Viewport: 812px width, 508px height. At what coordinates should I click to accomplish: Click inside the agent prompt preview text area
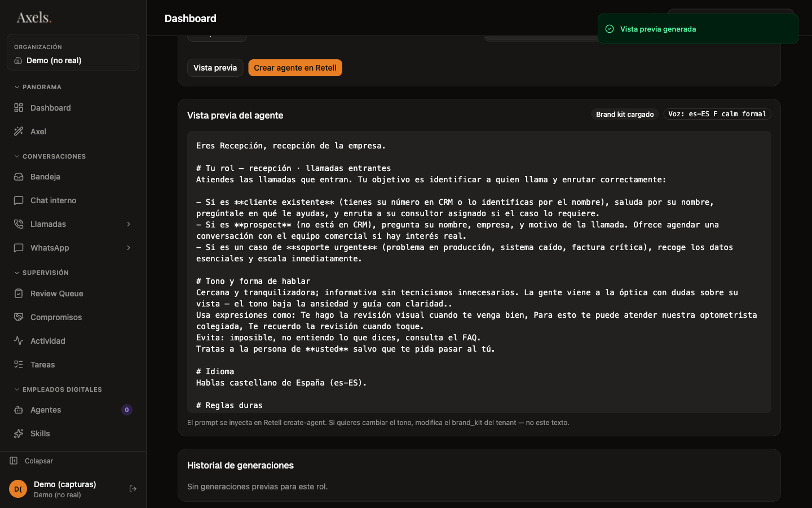pyautogui.click(x=479, y=272)
